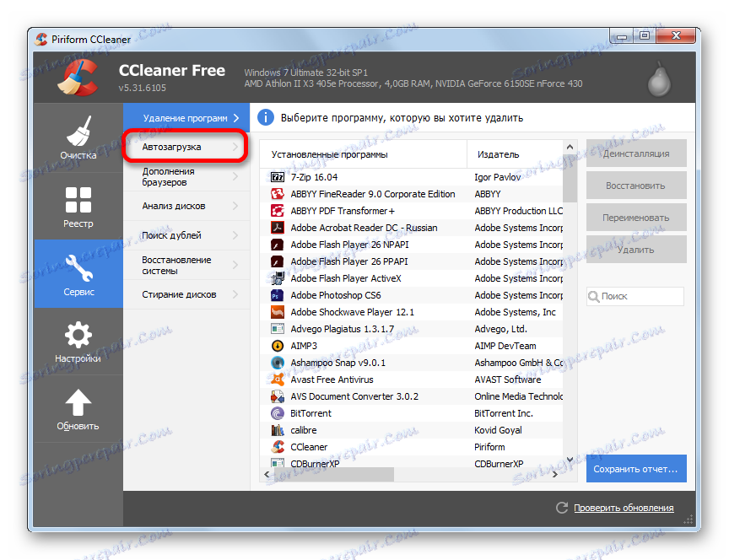
Task: Click publisher cell Advego, Ltd.
Action: pyautogui.click(x=500, y=329)
